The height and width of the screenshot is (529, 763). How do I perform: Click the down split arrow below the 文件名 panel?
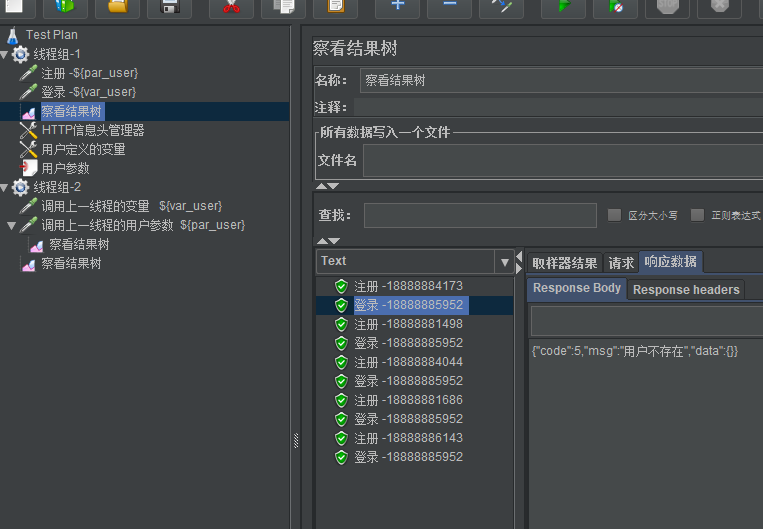[333, 186]
